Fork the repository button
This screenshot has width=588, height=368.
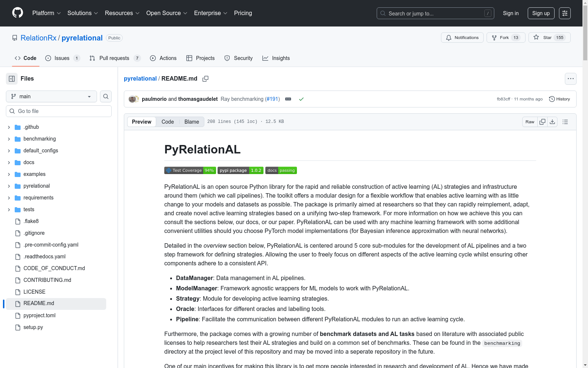506,38
